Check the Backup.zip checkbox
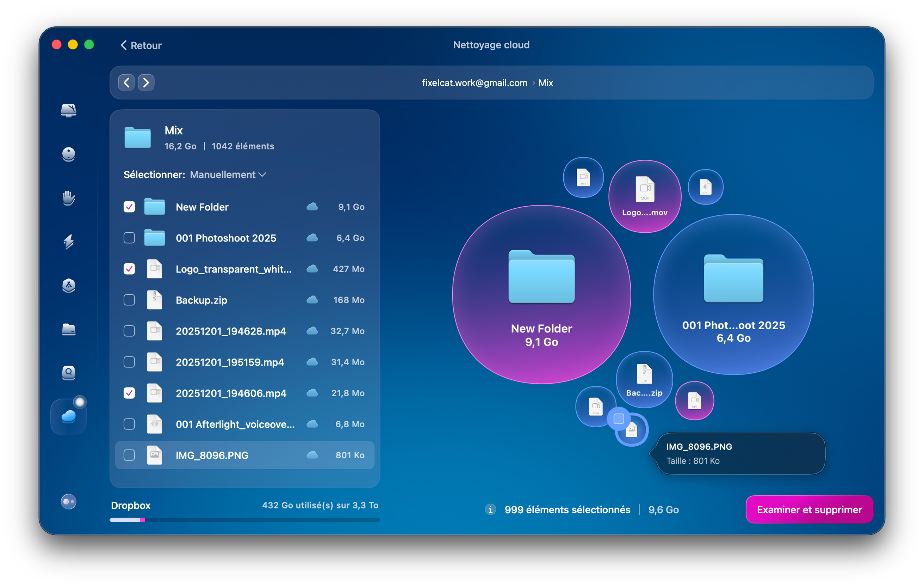The width and height of the screenshot is (924, 587). [x=129, y=300]
